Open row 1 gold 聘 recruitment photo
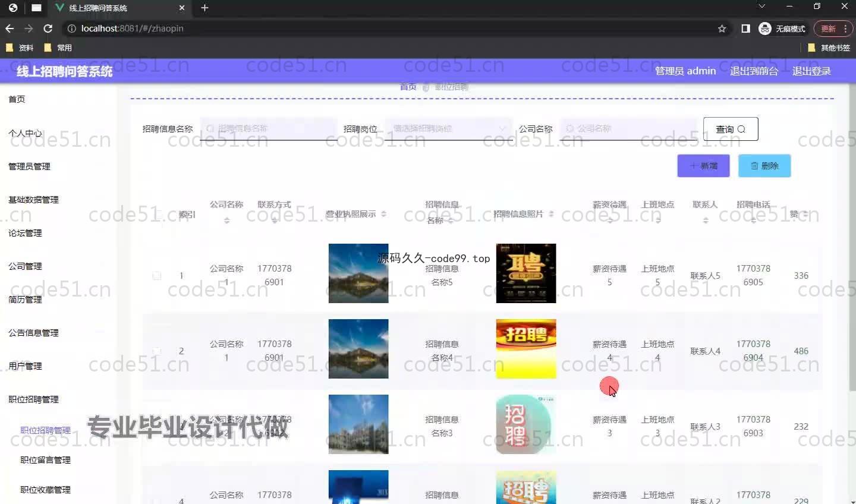 (x=526, y=273)
